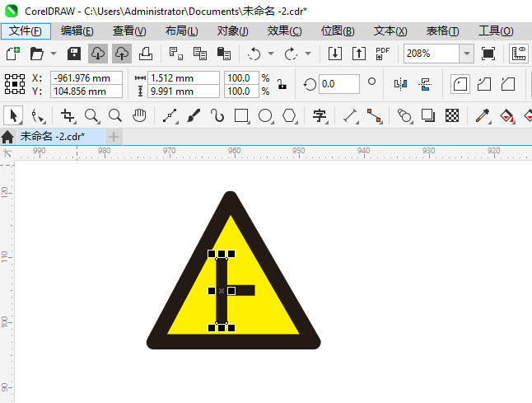Open the 文件(F) menu
This screenshot has height=403, width=532.
point(26,31)
